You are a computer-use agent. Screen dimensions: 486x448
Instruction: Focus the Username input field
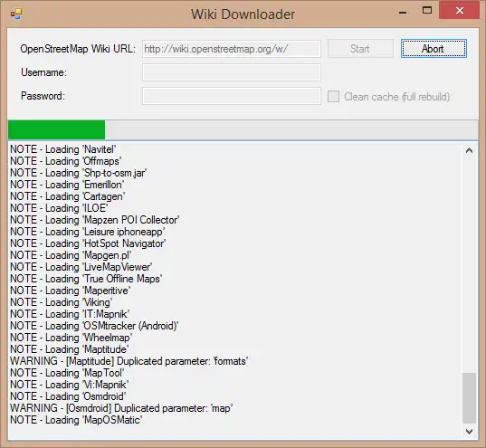coord(232,72)
